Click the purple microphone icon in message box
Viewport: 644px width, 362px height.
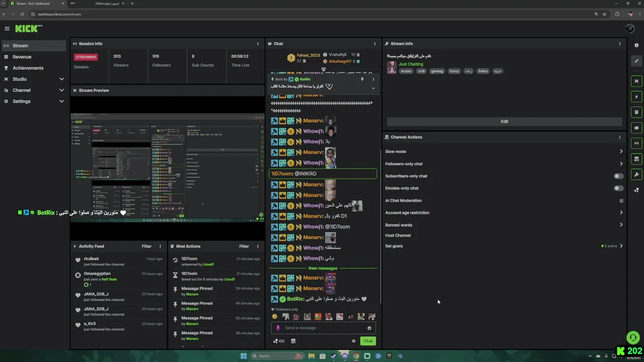click(x=278, y=328)
